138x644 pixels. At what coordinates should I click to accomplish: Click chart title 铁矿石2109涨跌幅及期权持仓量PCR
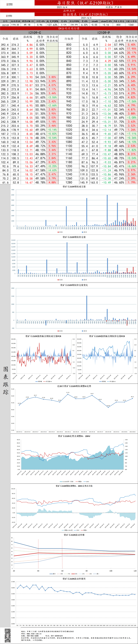point(107,336)
